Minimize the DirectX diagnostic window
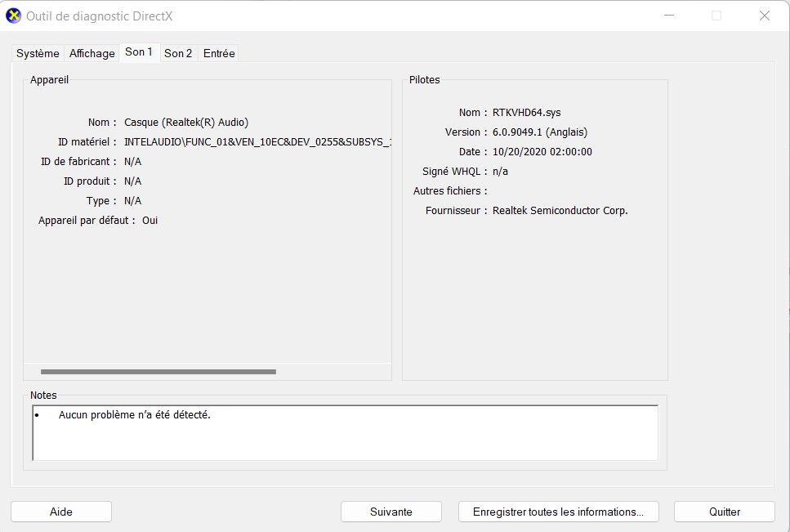Viewport: 790px width, 532px height. [669, 16]
